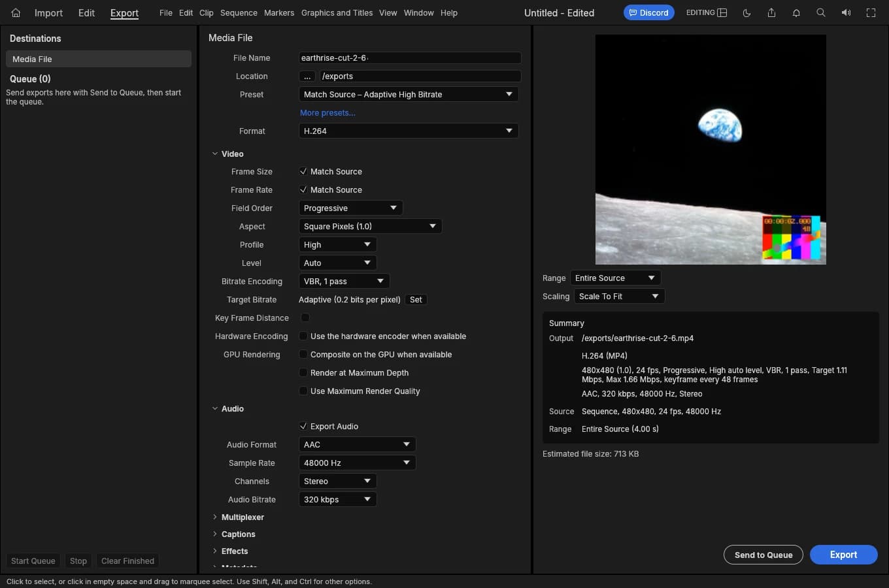The height and width of the screenshot is (588, 889).
Task: Open the Bitrate Encoding dropdown
Action: tap(344, 281)
